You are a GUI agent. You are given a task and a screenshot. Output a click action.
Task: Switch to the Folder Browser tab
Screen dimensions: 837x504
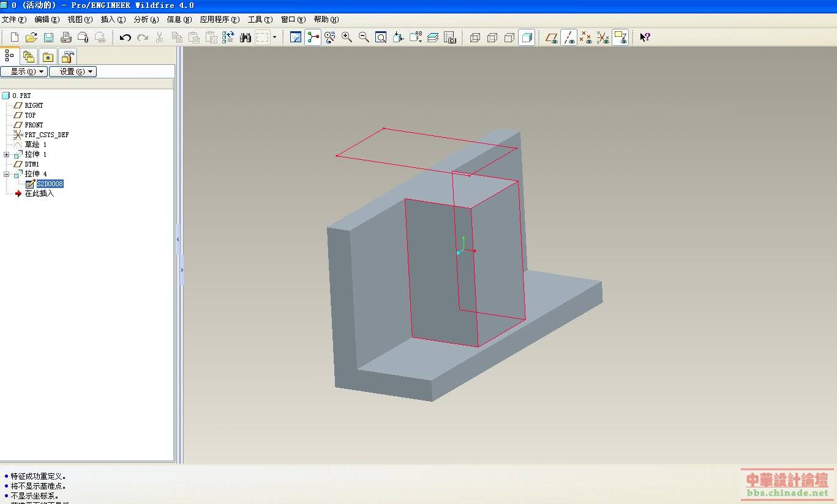[29, 57]
